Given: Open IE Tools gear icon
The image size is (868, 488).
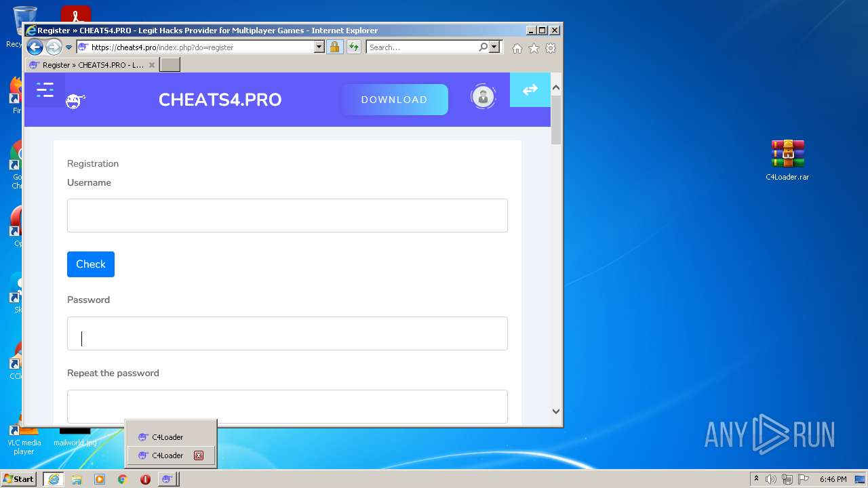Looking at the screenshot, I should [551, 48].
